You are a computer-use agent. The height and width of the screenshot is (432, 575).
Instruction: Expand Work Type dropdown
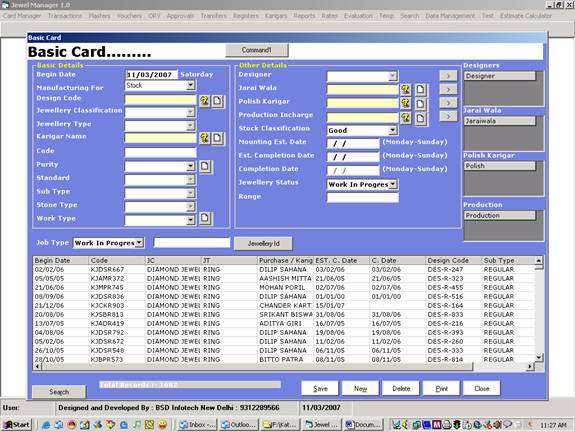click(x=190, y=220)
